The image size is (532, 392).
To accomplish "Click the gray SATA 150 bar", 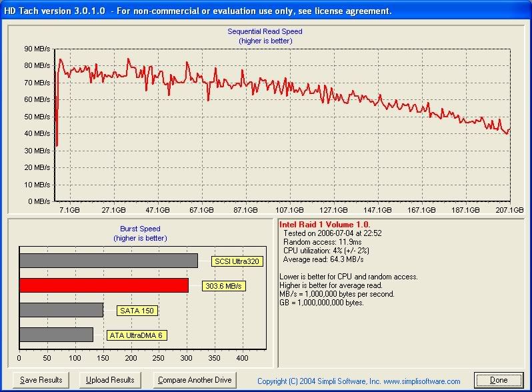I will click(x=61, y=310).
